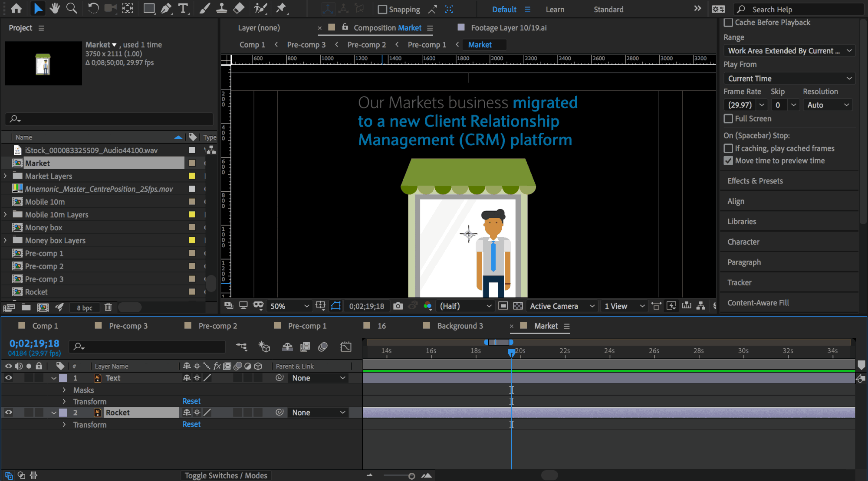This screenshot has width=868, height=481.
Task: Switch to the Standard workspace
Action: click(x=608, y=10)
